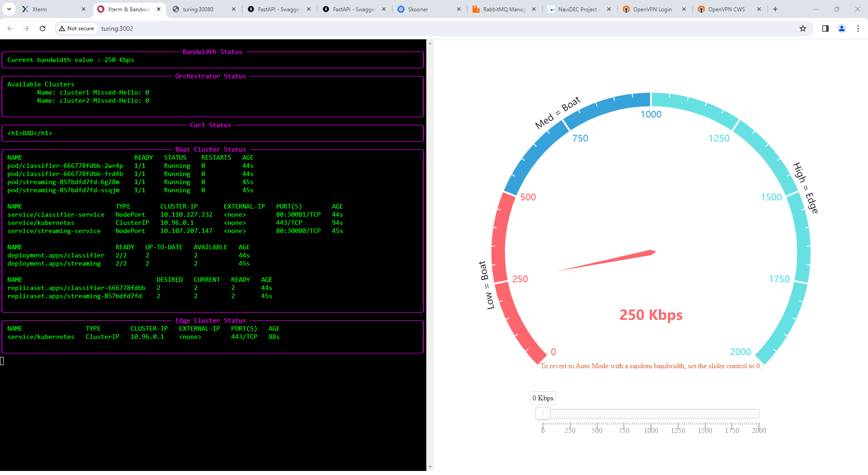
Task: Open a new browser tab
Action: [x=775, y=9]
